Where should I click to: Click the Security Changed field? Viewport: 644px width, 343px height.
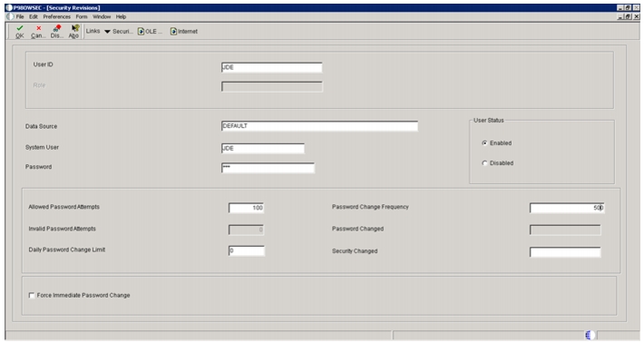565,252
